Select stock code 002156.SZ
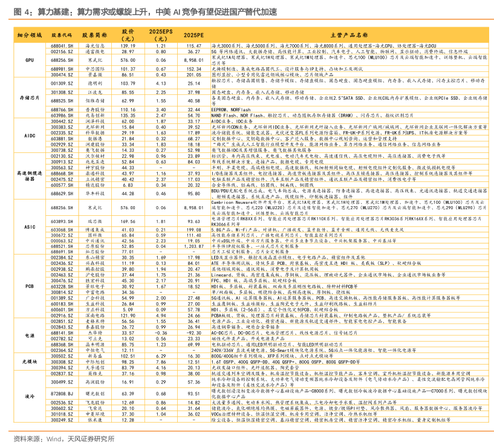The width and height of the screenshot is (494, 448). [62, 51]
